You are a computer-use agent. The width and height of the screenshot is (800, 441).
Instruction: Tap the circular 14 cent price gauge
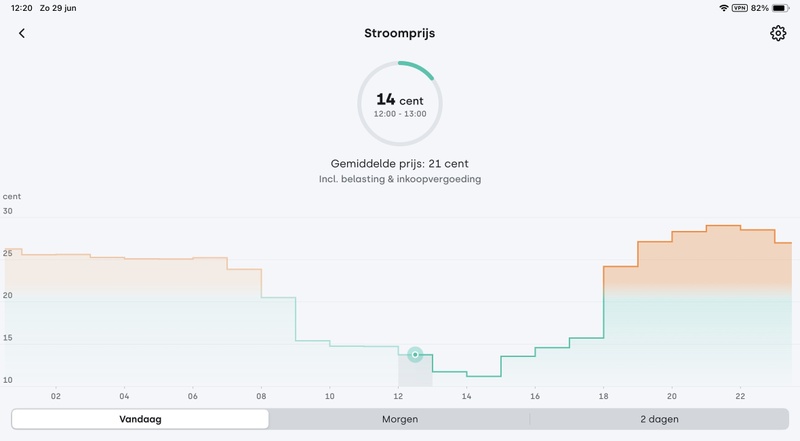(x=400, y=103)
